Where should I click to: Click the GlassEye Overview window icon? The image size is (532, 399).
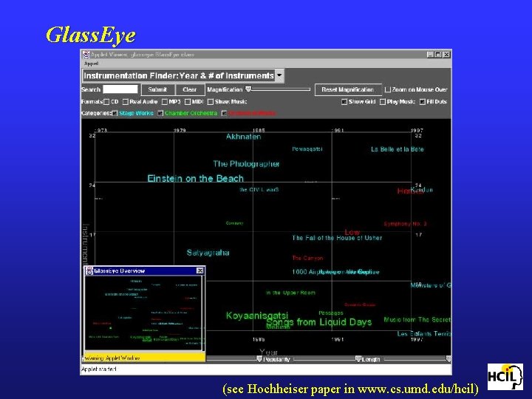coord(89,270)
